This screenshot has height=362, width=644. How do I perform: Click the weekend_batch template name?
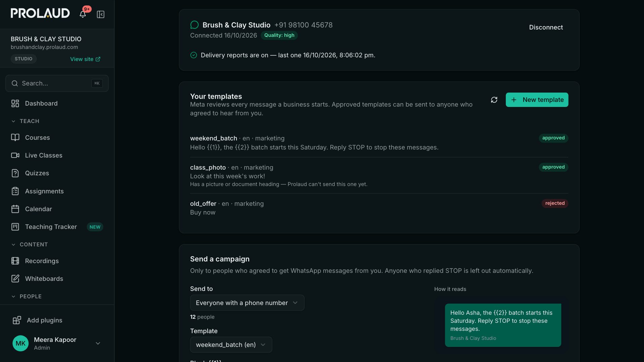214,138
